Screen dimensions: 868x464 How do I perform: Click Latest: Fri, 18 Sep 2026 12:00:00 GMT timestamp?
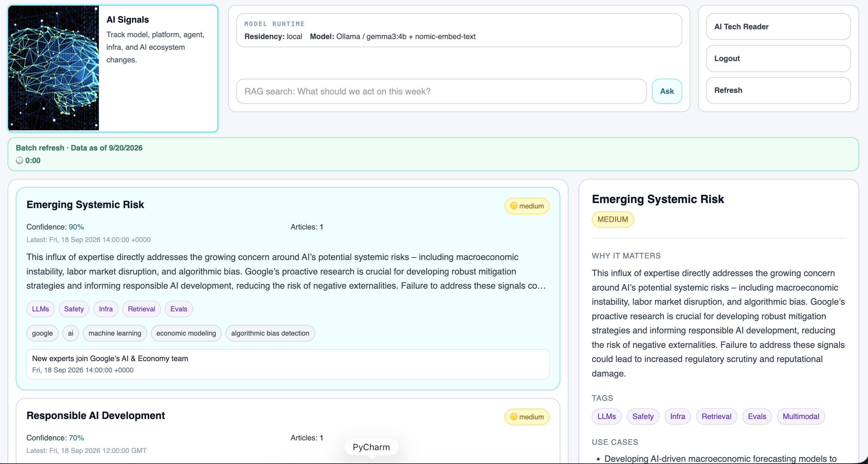coord(87,450)
